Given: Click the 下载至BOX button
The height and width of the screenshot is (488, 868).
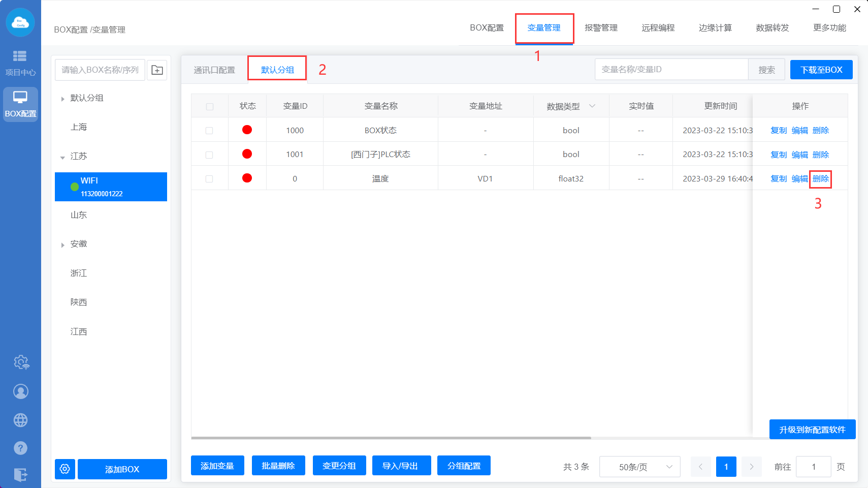Looking at the screenshot, I should click(821, 70).
